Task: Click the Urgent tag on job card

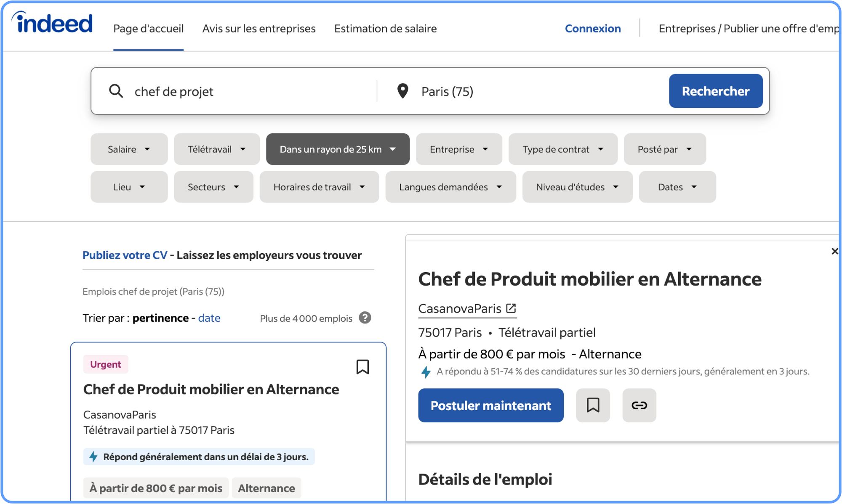Action: 106,364
